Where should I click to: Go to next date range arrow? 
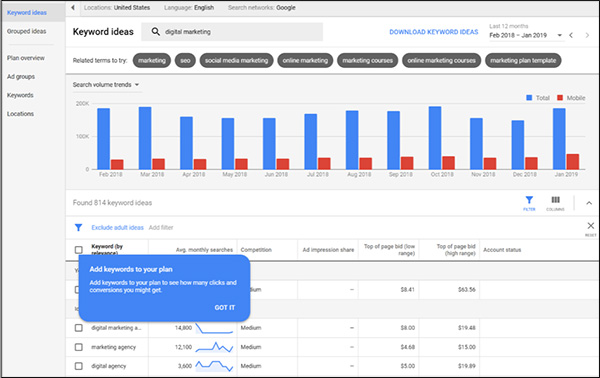coord(587,35)
